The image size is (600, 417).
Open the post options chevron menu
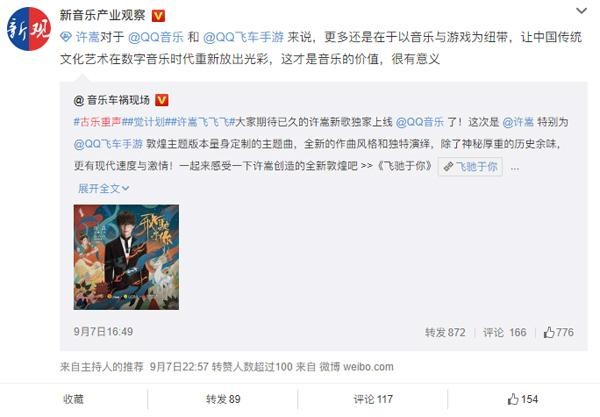pyautogui.click(x=581, y=11)
